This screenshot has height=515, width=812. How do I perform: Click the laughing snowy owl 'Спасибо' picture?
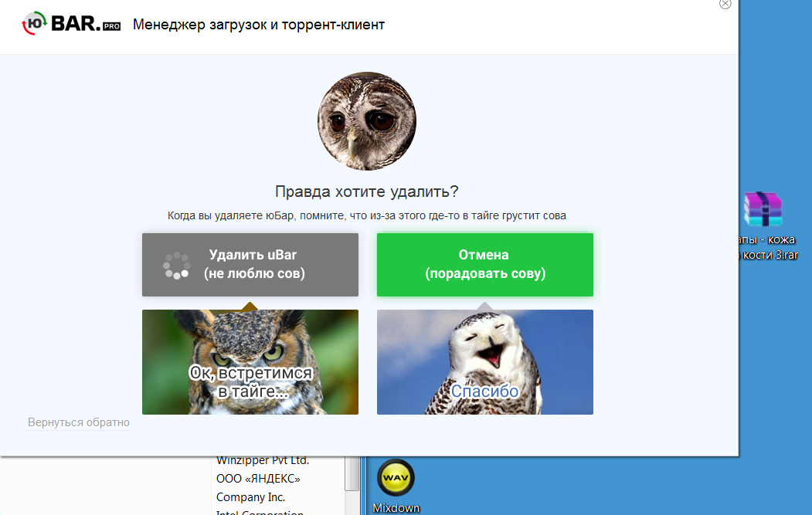click(x=484, y=362)
